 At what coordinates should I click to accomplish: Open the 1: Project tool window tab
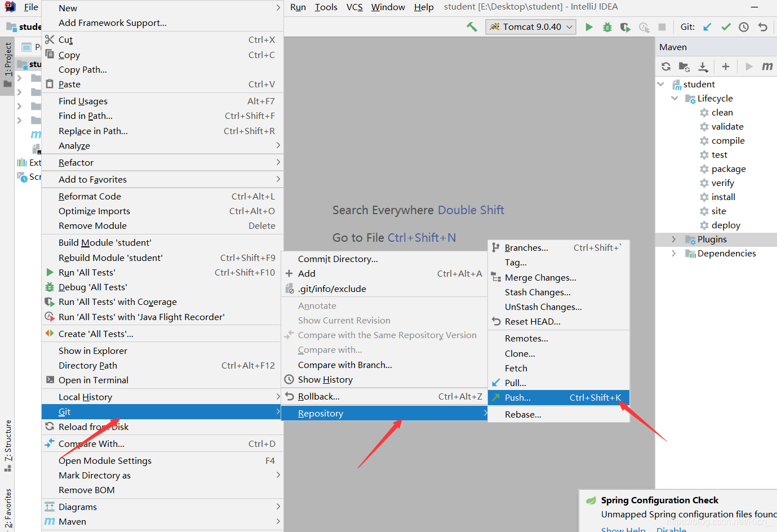coord(7,65)
